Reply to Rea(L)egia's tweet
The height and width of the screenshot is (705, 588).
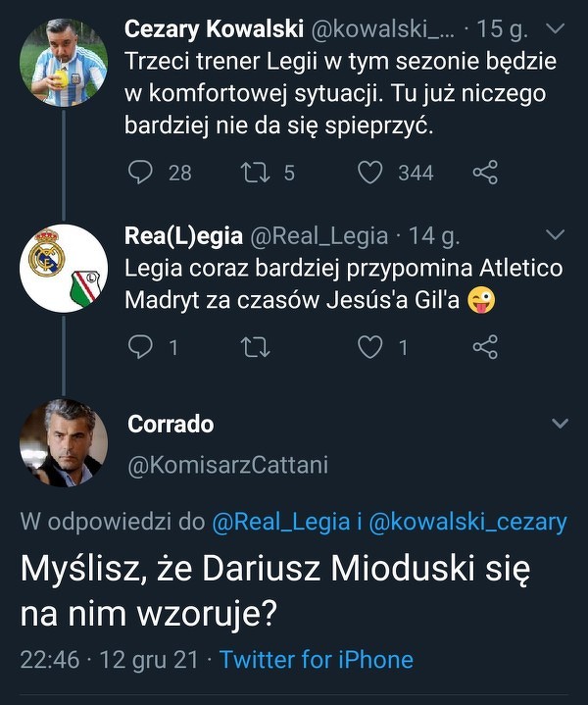pyautogui.click(x=142, y=346)
